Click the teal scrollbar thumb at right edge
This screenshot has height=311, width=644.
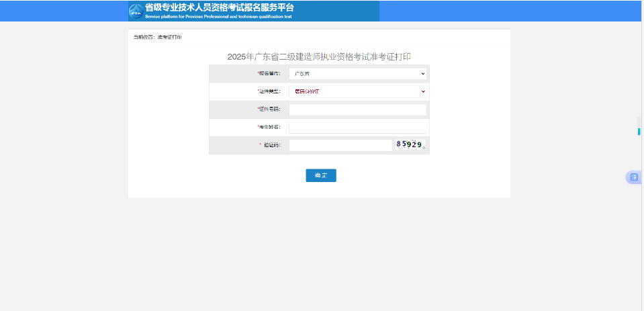coord(639,132)
